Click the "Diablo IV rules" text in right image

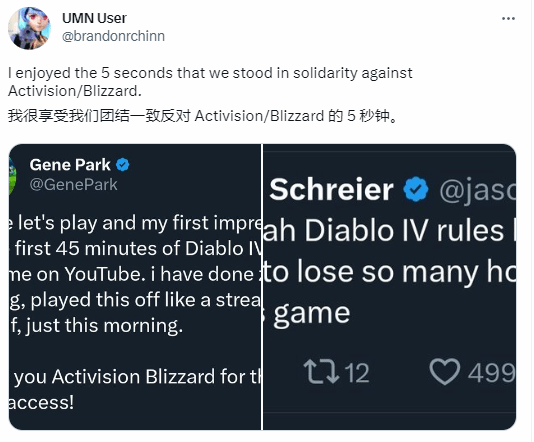404,231
